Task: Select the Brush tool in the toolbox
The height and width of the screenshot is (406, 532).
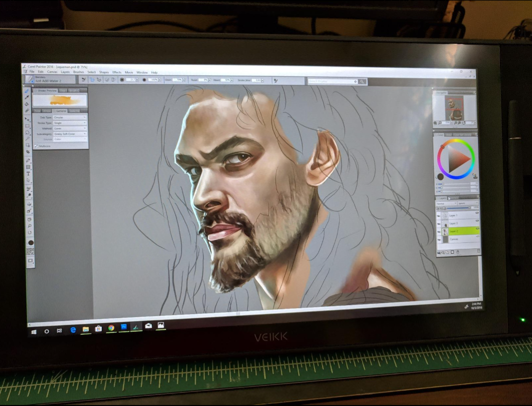Action: pos(26,90)
